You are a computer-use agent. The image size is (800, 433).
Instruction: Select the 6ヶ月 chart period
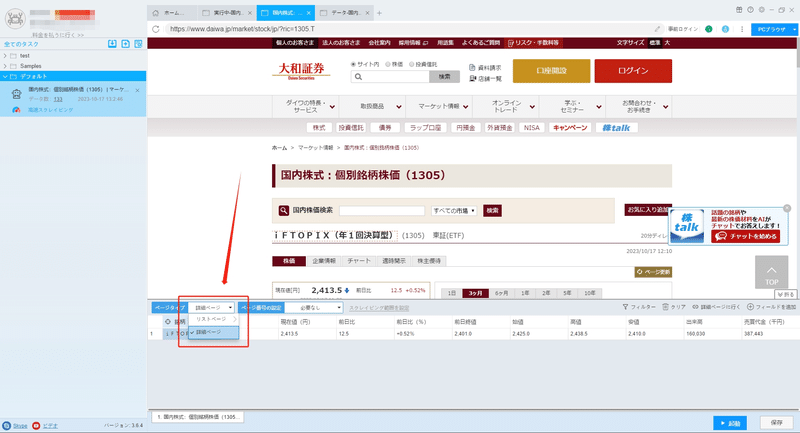coord(502,293)
